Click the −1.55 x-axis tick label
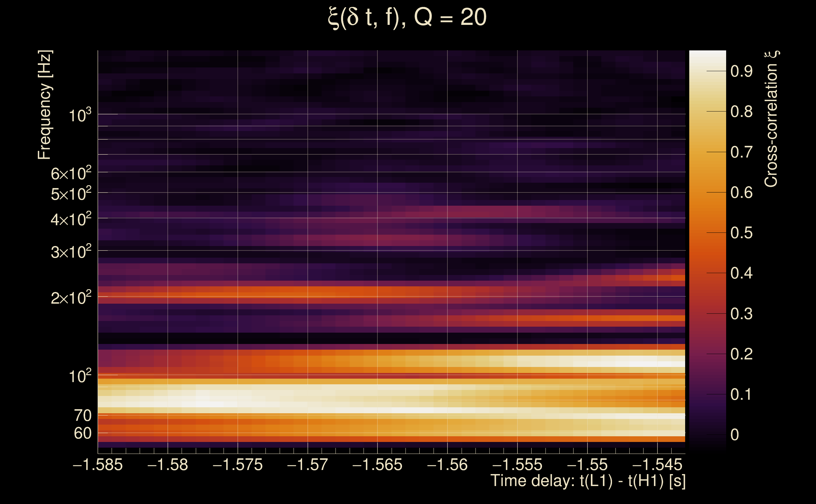816x504 pixels. pyautogui.click(x=587, y=465)
